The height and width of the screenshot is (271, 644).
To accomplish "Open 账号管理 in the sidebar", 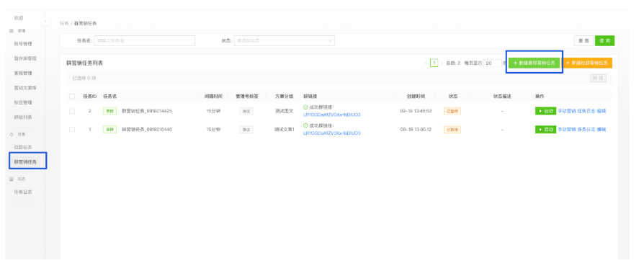I will click(x=23, y=44).
